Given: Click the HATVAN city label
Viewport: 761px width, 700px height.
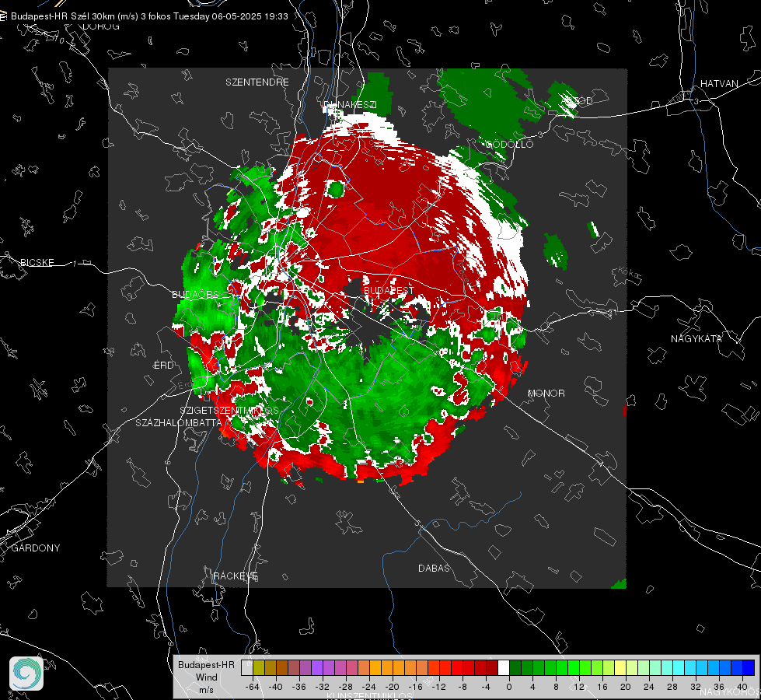Looking at the screenshot, I should pyautogui.click(x=719, y=83).
